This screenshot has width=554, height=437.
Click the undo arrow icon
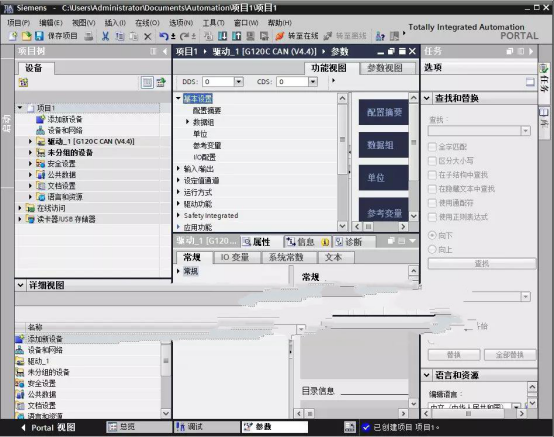click(x=163, y=36)
